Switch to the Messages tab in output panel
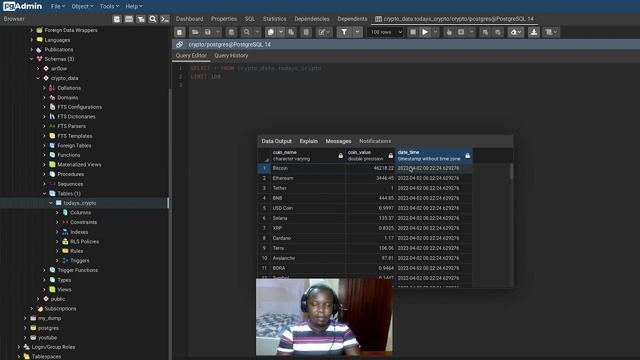The image size is (640, 360). [338, 141]
